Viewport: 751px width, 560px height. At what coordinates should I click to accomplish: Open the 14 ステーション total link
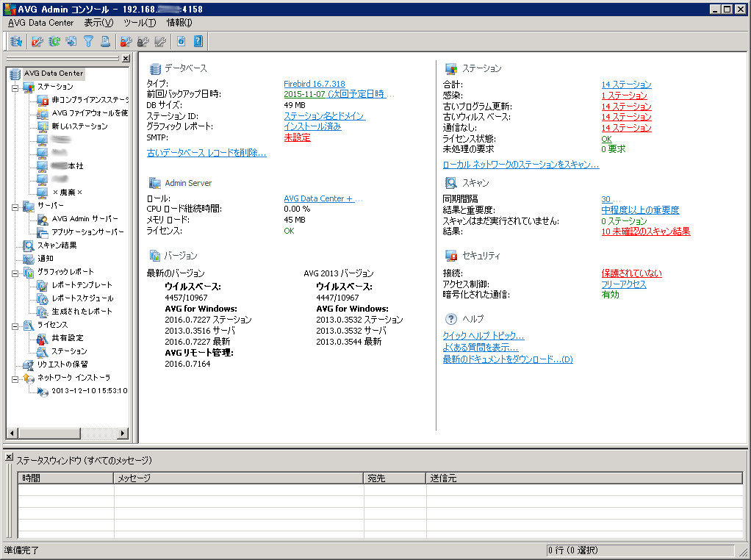click(x=627, y=85)
